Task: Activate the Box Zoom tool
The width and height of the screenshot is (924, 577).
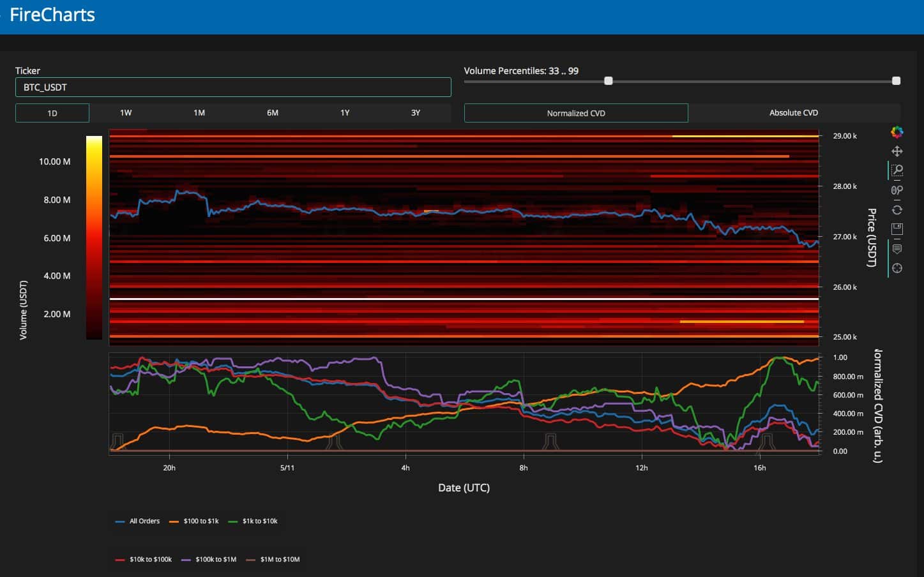Action: pos(897,170)
